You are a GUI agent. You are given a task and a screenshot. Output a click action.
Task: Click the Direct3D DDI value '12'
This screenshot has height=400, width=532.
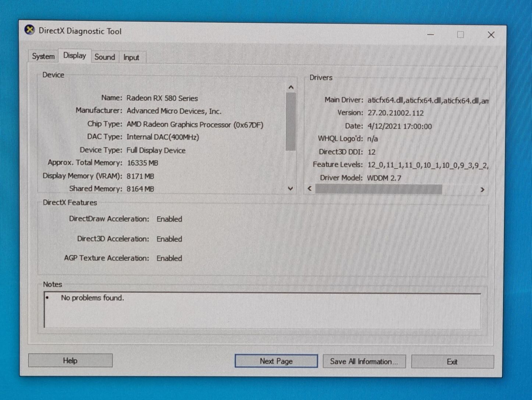371,152
